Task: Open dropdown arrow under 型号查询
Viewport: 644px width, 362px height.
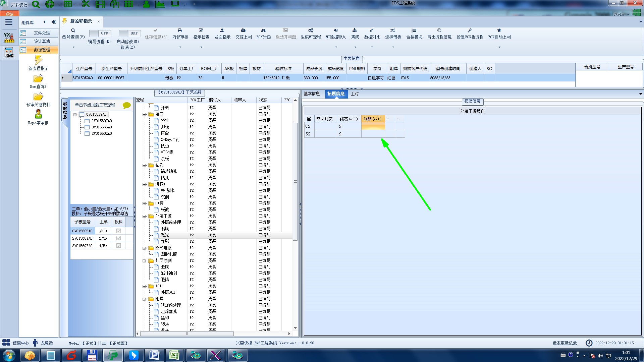Action: click(x=73, y=47)
